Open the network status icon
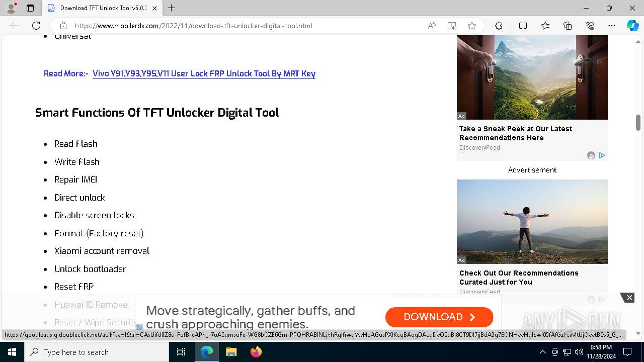The height and width of the screenshot is (362, 644). pyautogui.click(x=567, y=352)
